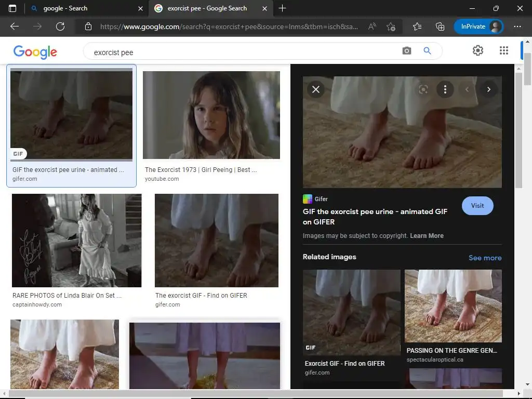Click the Visit button
The image size is (532, 399).
tap(477, 206)
